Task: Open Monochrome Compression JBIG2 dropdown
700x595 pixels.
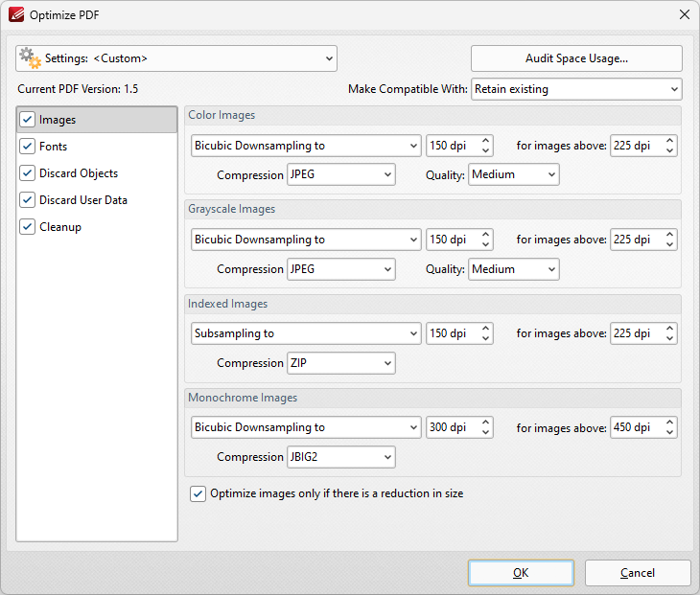Action: [x=341, y=457]
